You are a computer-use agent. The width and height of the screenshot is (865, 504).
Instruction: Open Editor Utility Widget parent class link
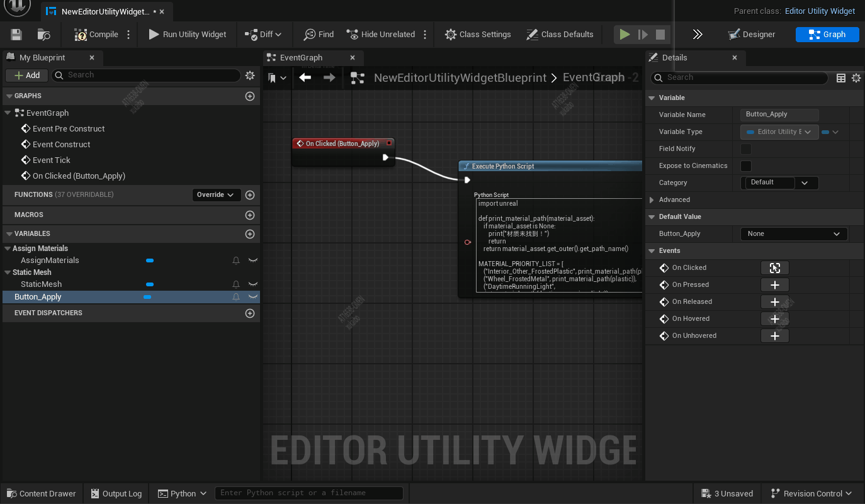pos(820,11)
